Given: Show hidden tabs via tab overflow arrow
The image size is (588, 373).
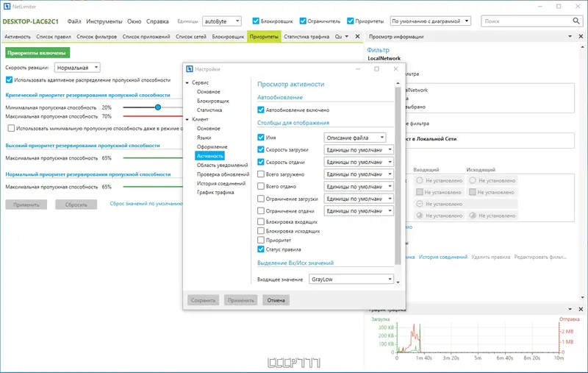Looking at the screenshot, I should [346, 36].
